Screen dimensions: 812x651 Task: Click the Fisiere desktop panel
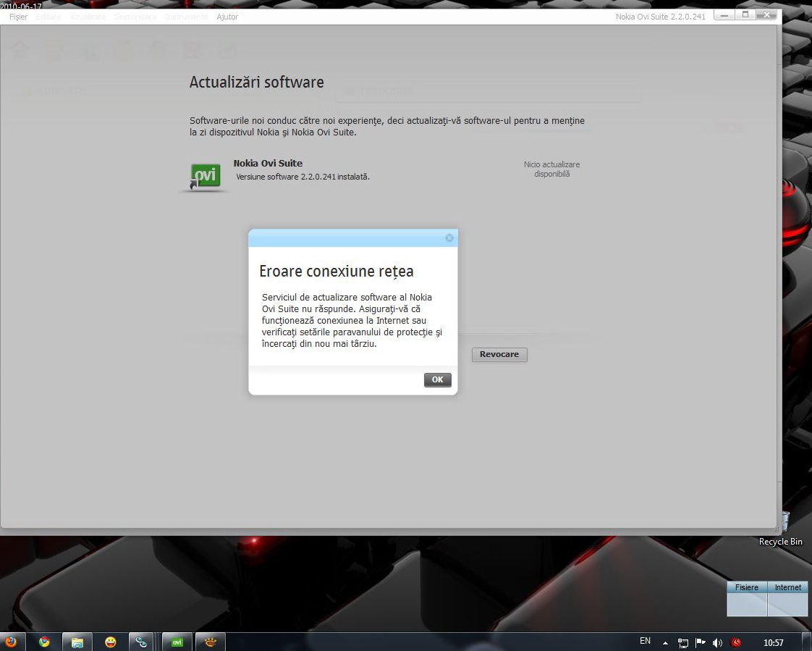[x=747, y=599]
